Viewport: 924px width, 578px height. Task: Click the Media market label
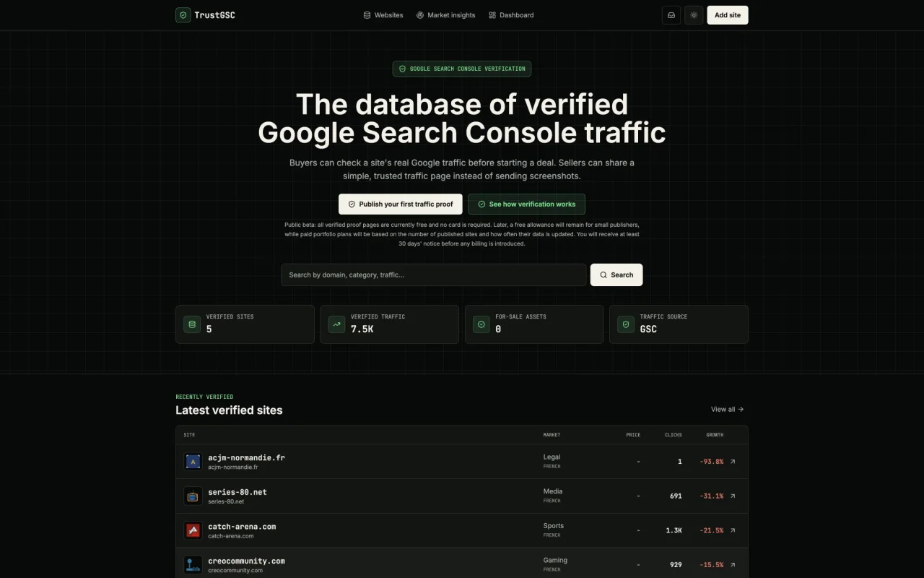click(x=553, y=491)
